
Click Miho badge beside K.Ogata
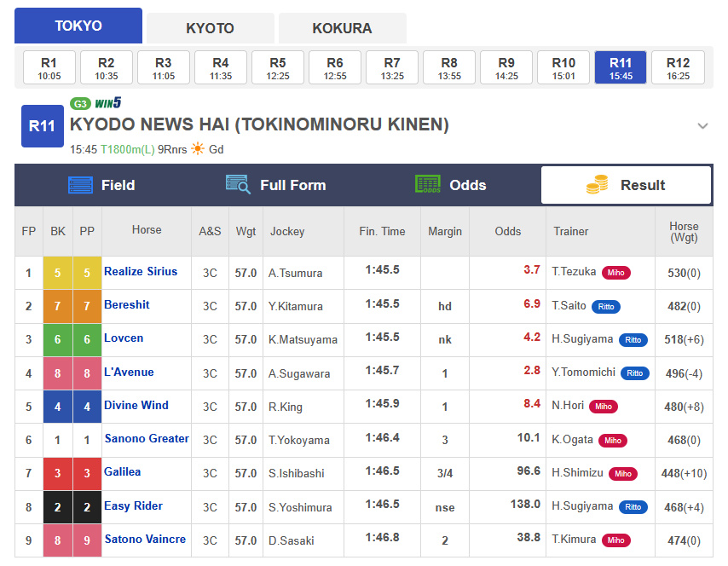(613, 441)
